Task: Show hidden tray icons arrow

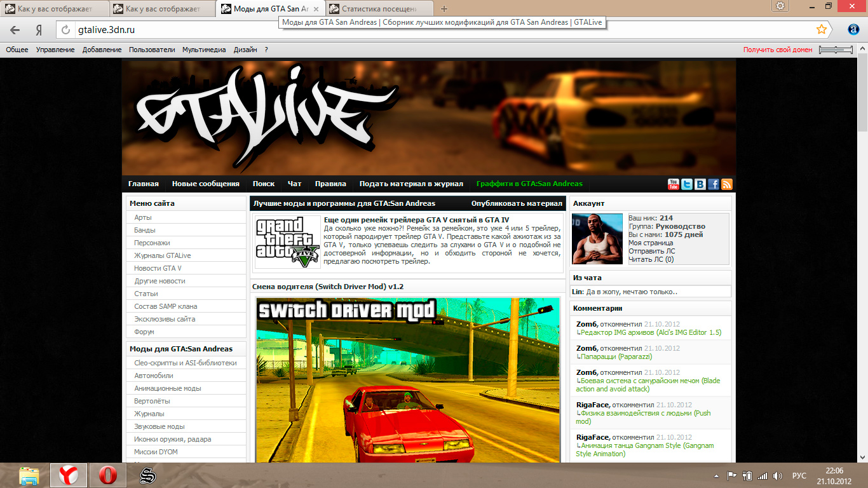Action: pos(717,475)
